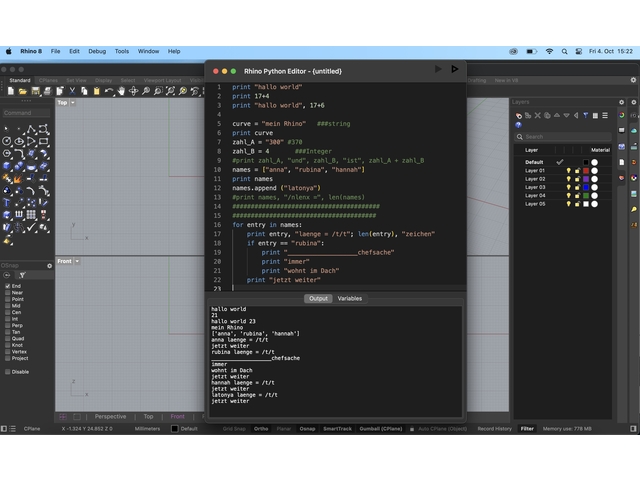Undo with the curved arrow icon
Image resolution: width=640 pixels, height=480 pixels.
(x=109, y=91)
